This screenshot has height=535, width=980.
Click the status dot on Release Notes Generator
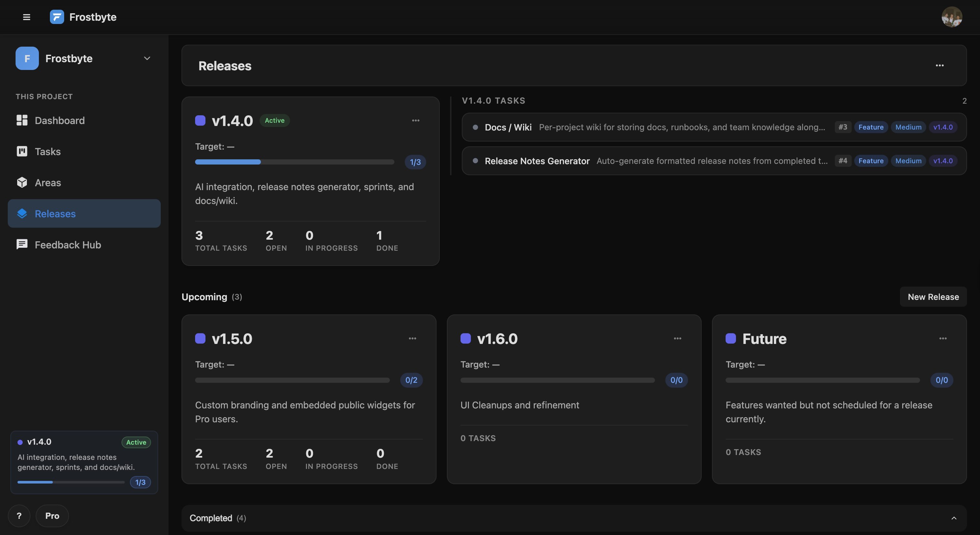click(x=475, y=161)
